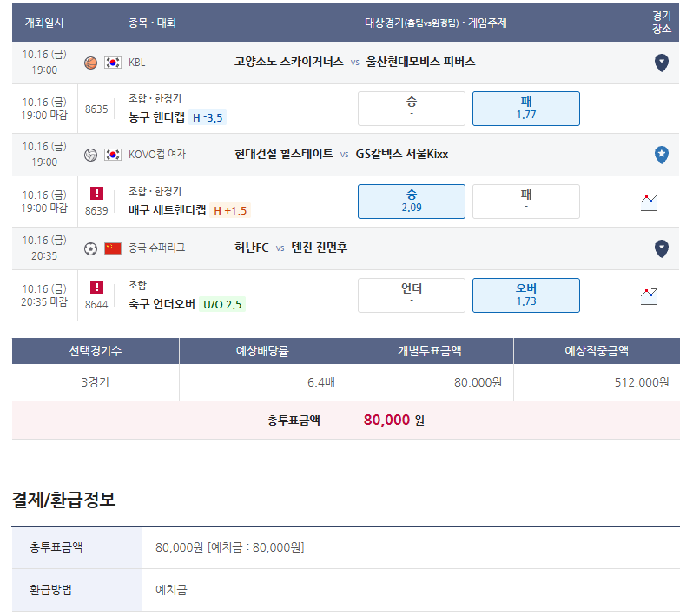Viewport: 693px width, 616px height.
Task: Toggle 승 2.09 for 배구 세트핸디캡
Action: coord(411,202)
